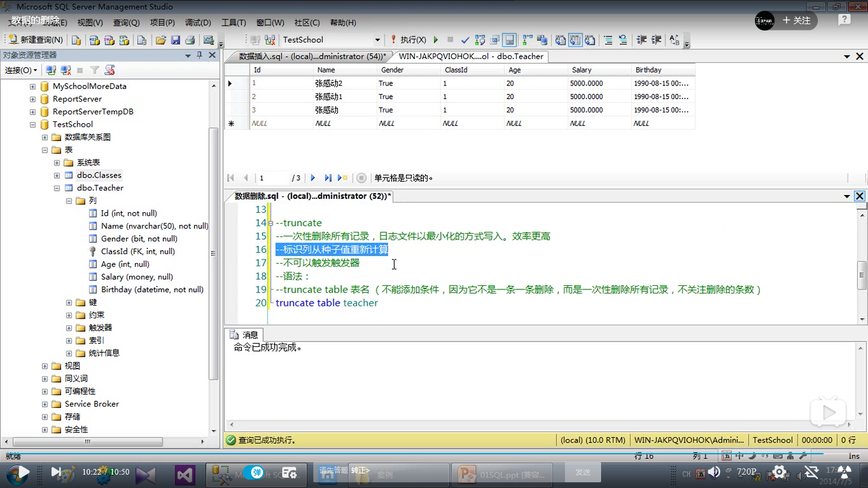Jump to last record in grid navigator
Viewport: 868px width, 488px height.
(328, 178)
